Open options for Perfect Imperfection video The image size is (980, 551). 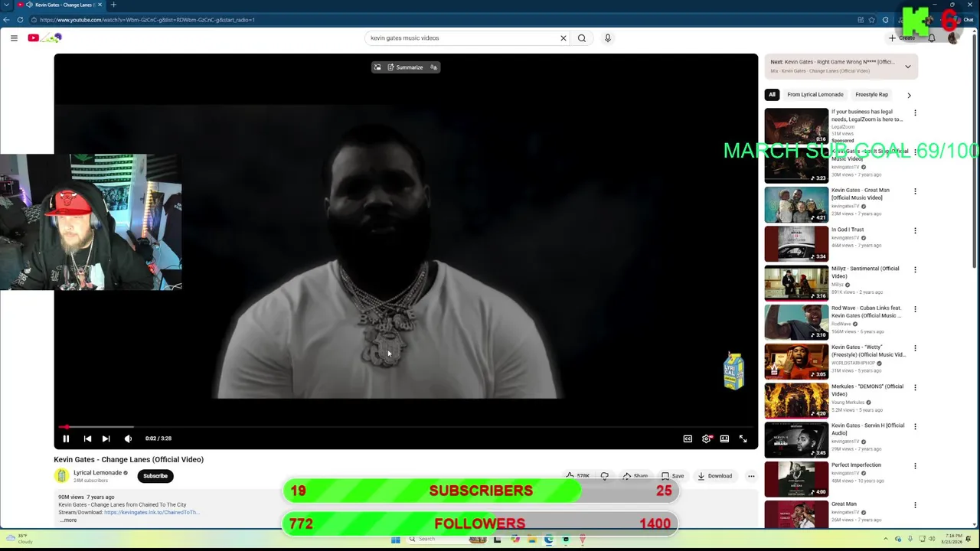[x=915, y=466]
